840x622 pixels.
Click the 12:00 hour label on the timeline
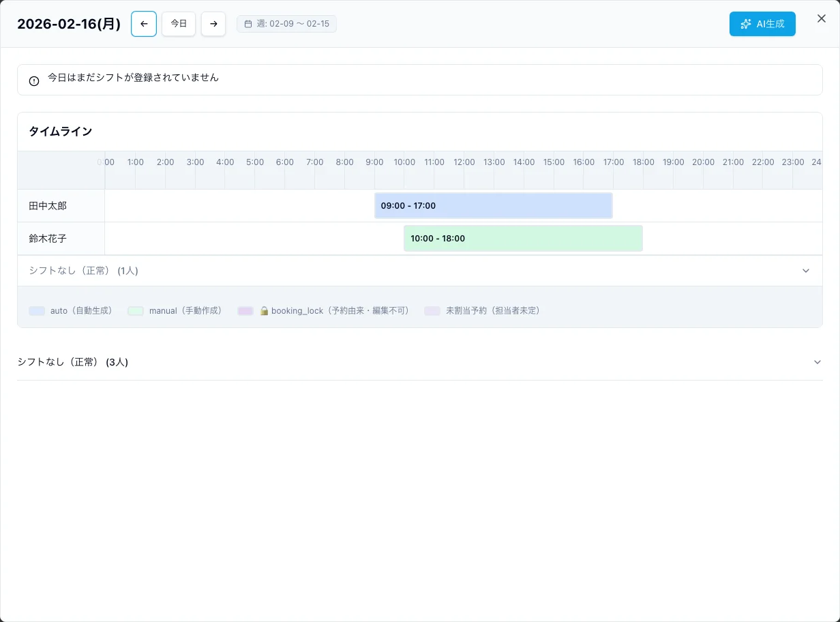point(464,162)
